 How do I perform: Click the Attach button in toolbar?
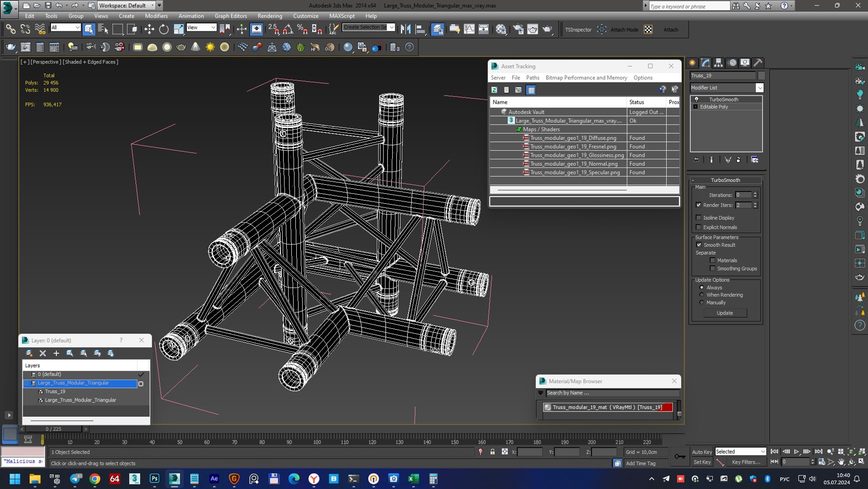[670, 29]
